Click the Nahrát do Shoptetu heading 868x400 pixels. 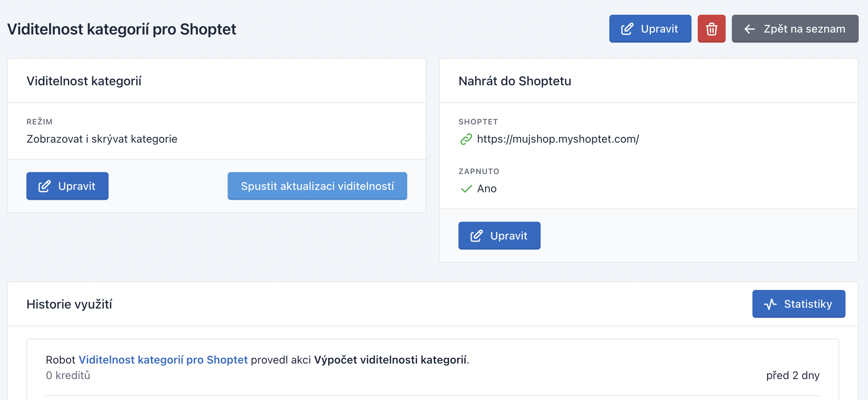pyautogui.click(x=515, y=81)
